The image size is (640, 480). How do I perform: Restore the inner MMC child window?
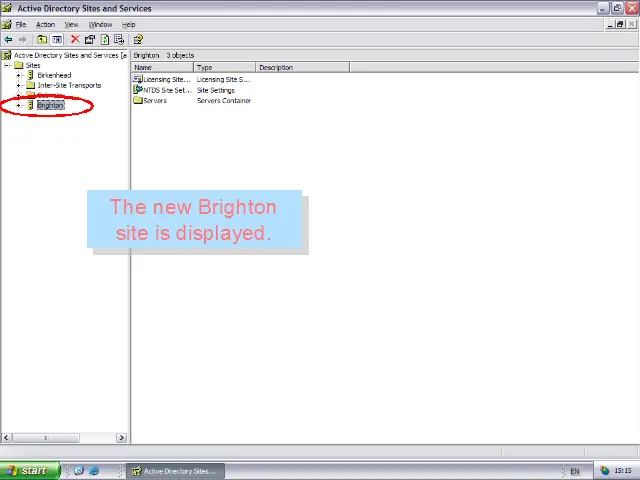coord(620,24)
